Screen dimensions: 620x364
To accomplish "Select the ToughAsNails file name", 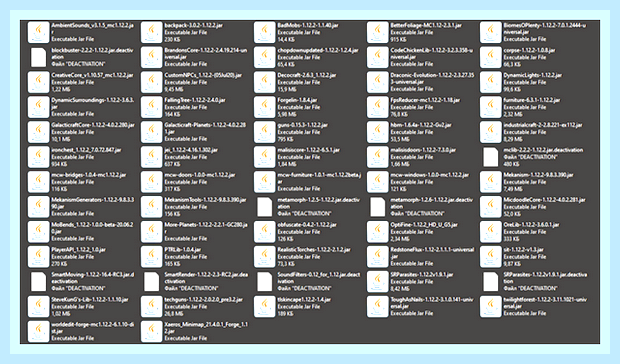I will point(432,303).
